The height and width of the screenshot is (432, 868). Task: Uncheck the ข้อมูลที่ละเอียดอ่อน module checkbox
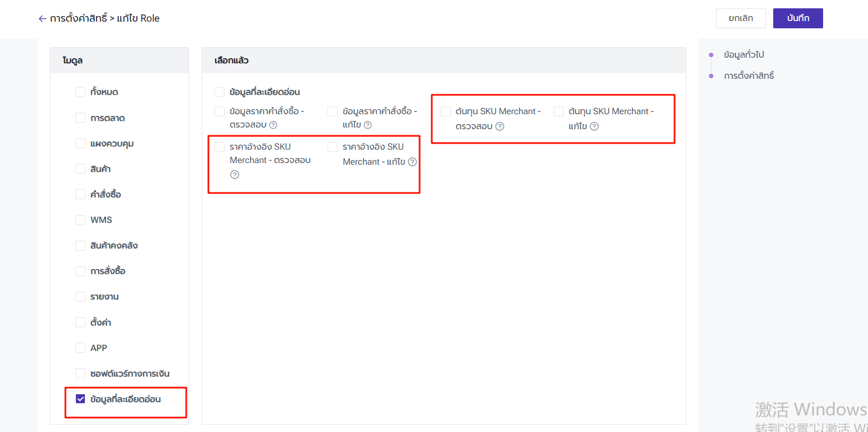pyautogui.click(x=80, y=399)
